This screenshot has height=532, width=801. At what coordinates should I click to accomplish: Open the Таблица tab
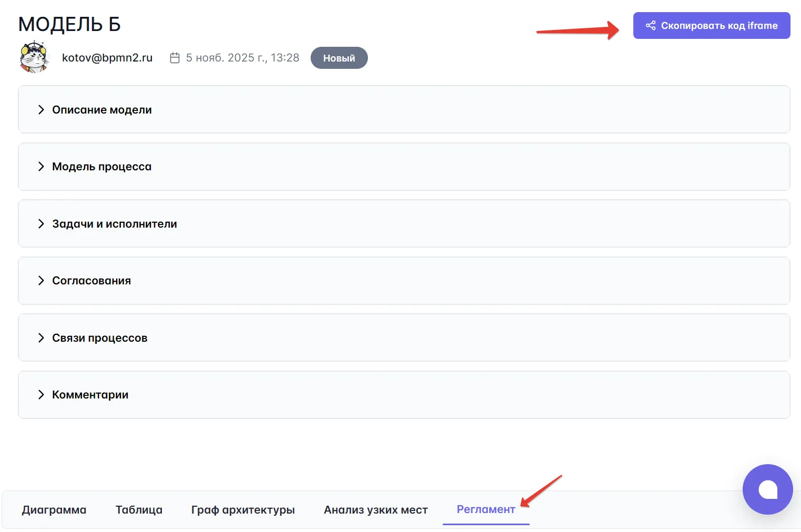click(139, 510)
